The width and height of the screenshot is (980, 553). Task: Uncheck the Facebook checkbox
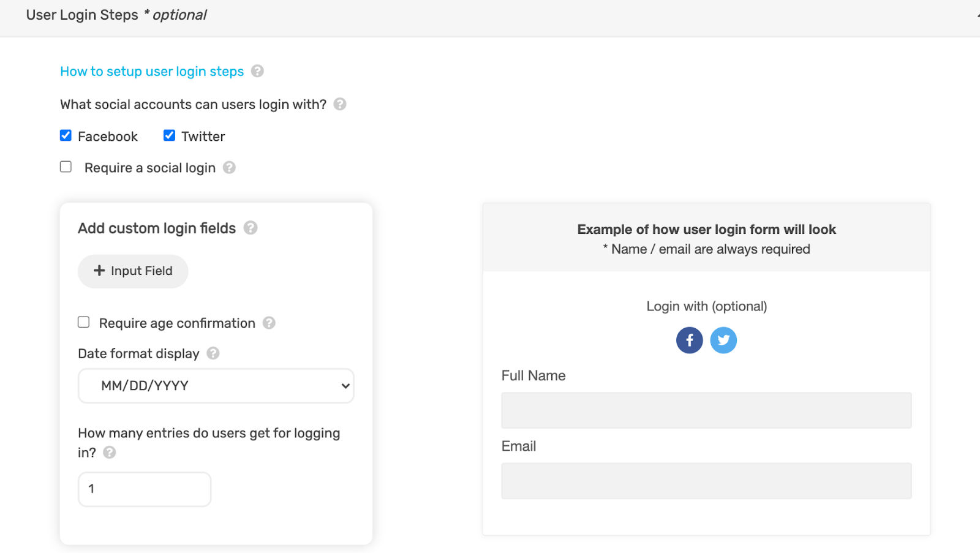(66, 136)
